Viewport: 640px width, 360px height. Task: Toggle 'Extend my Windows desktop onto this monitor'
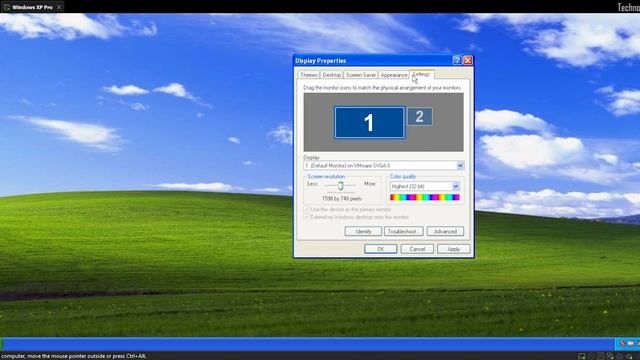pos(307,217)
